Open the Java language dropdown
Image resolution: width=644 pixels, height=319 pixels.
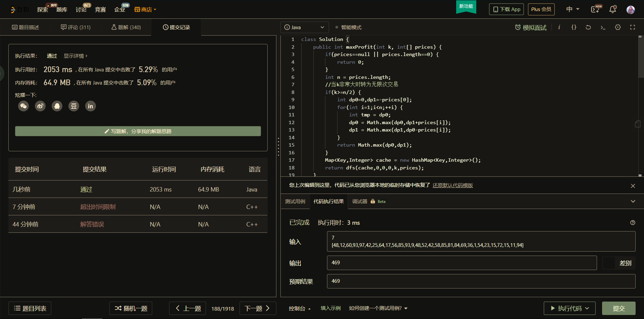(304, 27)
